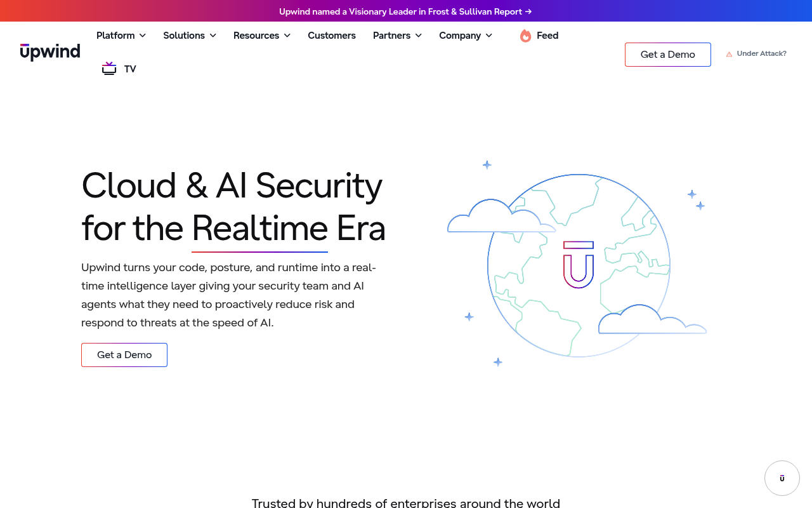Open the Feed link
This screenshot has height=508, width=812.
click(x=539, y=36)
